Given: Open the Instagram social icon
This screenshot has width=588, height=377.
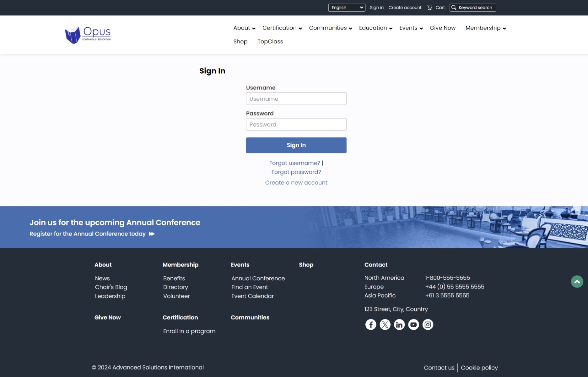Looking at the screenshot, I should [x=428, y=324].
